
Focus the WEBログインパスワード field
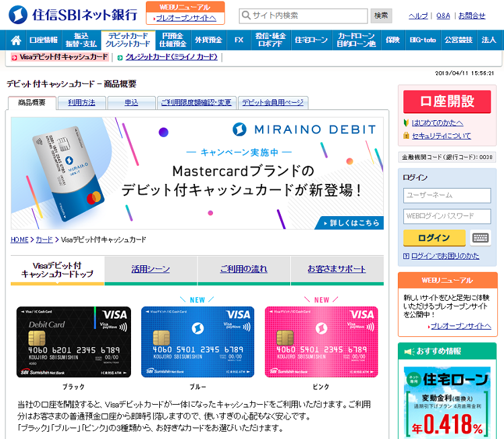[x=447, y=216]
